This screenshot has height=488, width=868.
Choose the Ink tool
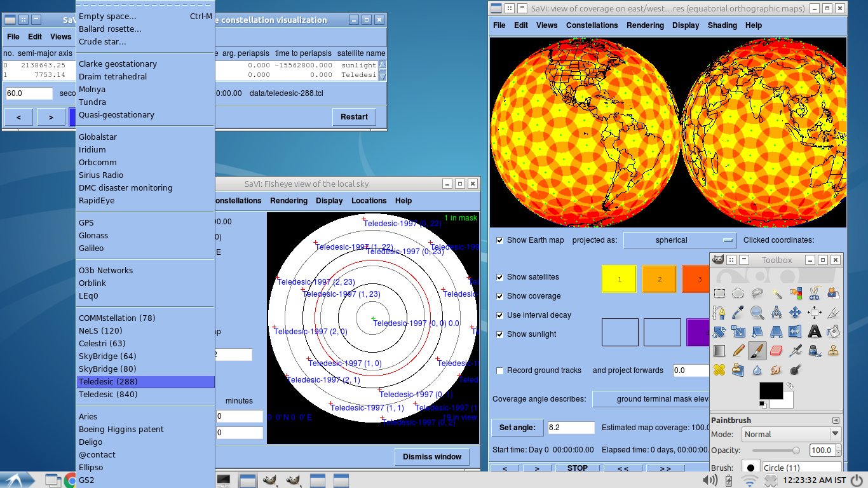click(x=814, y=351)
